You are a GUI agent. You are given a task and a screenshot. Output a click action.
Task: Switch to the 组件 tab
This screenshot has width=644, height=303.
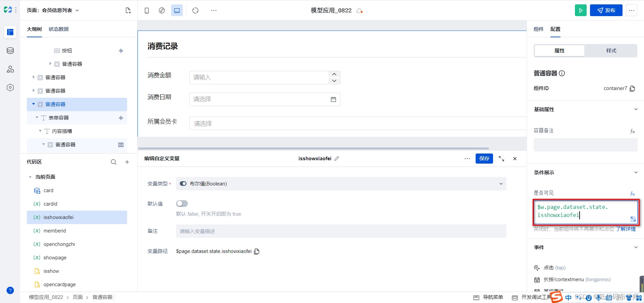click(539, 29)
